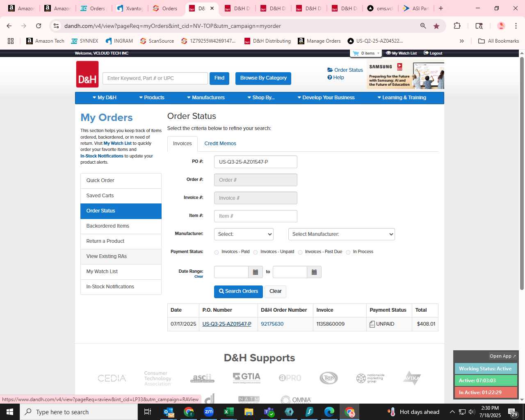
Task: Click Windows Start button
Action: 10,412
